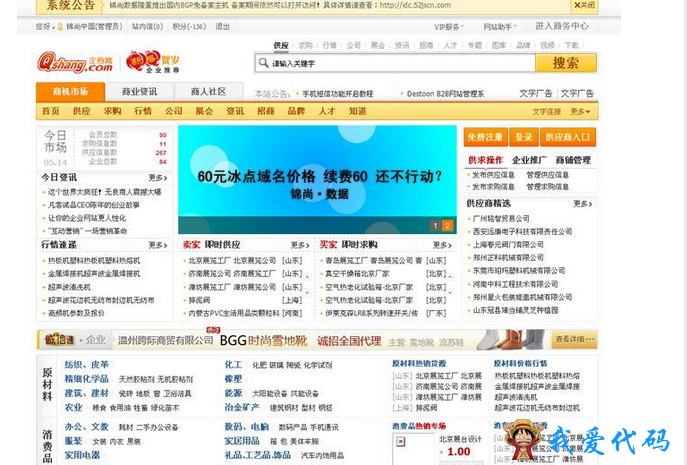Select the 供求操作 tab
687x465 pixels.
click(485, 160)
